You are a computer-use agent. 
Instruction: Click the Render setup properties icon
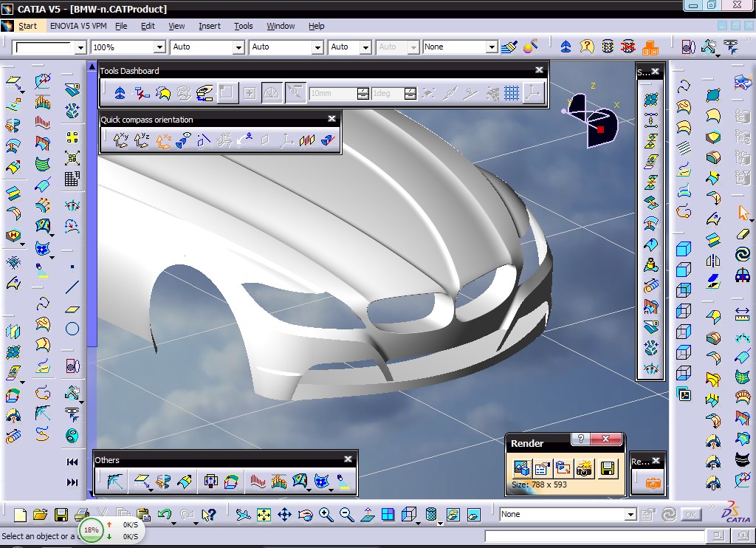point(542,468)
